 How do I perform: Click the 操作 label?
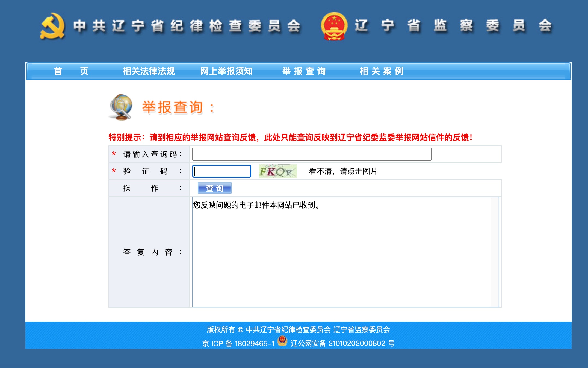152,188
